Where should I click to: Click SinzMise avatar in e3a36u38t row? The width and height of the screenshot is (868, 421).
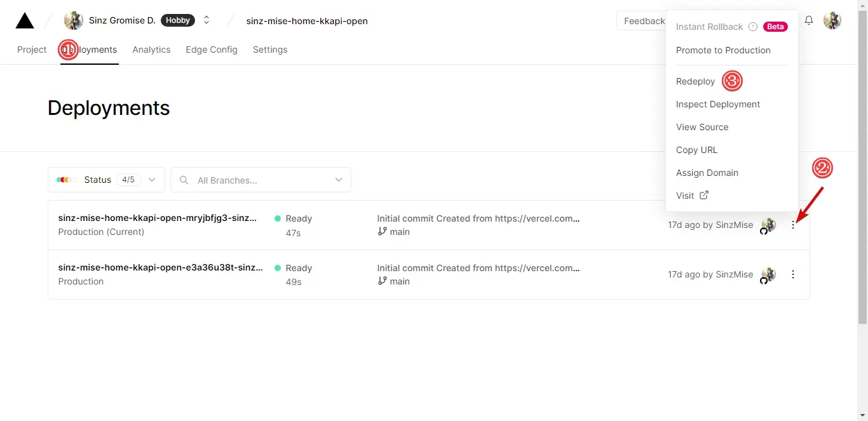pyautogui.click(x=769, y=274)
